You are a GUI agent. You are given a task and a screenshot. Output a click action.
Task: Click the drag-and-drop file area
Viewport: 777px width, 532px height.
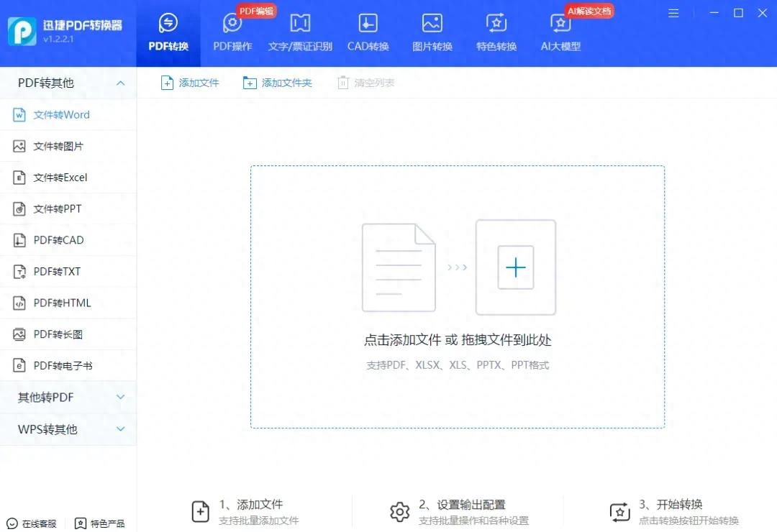[x=457, y=296]
